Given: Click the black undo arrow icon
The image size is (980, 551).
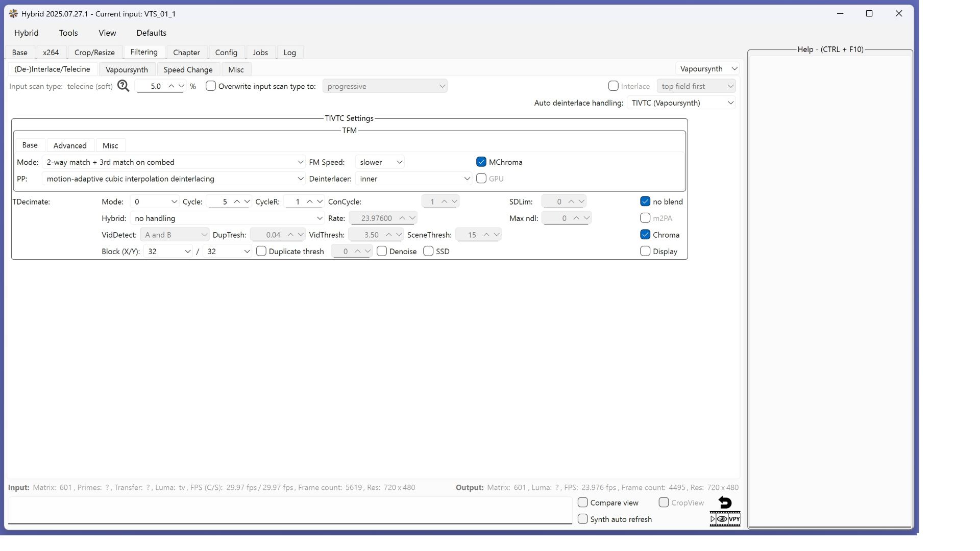Looking at the screenshot, I should click(x=725, y=503).
